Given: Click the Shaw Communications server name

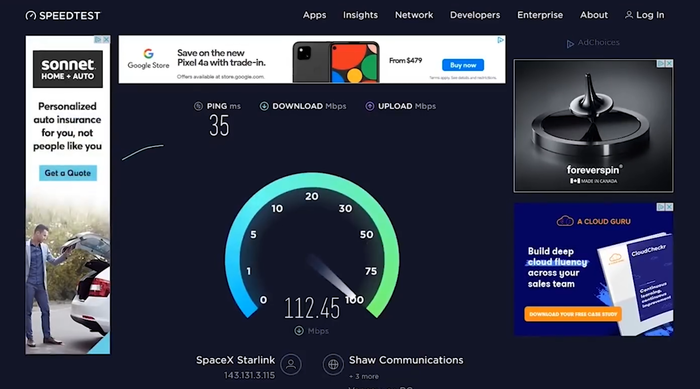Looking at the screenshot, I should (x=406, y=360).
